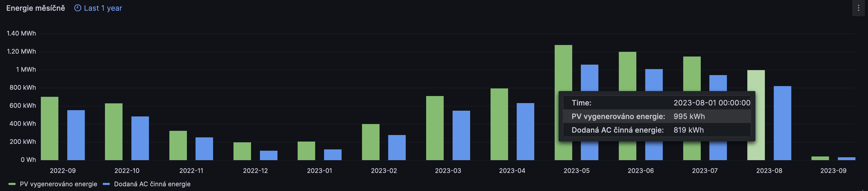Click the 2022-09 x-axis label
The height and width of the screenshot is (191, 868).
tap(63, 171)
